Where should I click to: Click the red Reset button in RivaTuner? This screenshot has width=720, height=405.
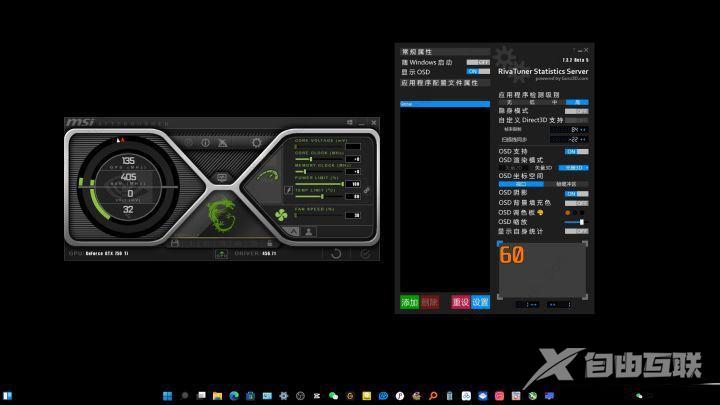pos(460,302)
